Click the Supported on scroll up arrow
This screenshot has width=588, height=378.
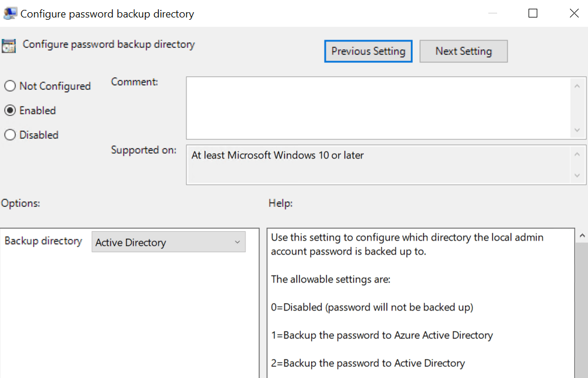(577, 154)
